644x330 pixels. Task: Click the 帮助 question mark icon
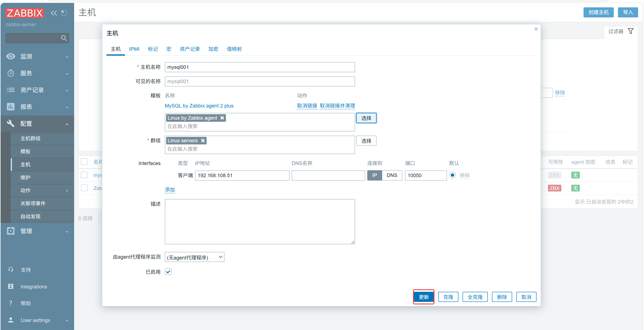pyautogui.click(x=10, y=303)
